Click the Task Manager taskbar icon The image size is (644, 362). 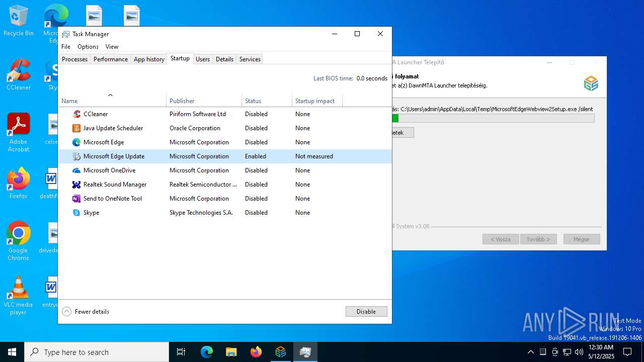pyautogui.click(x=305, y=352)
